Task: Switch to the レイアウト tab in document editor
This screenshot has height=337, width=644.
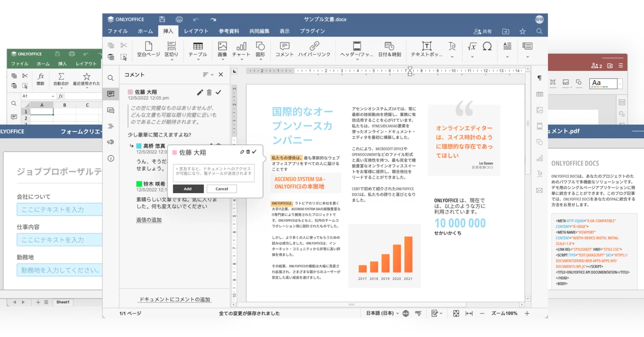Action: pos(196,31)
